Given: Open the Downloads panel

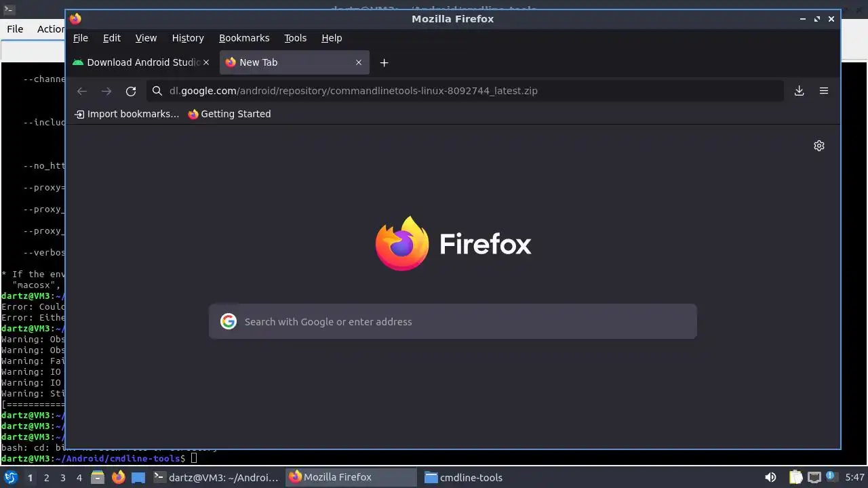Looking at the screenshot, I should 800,91.
